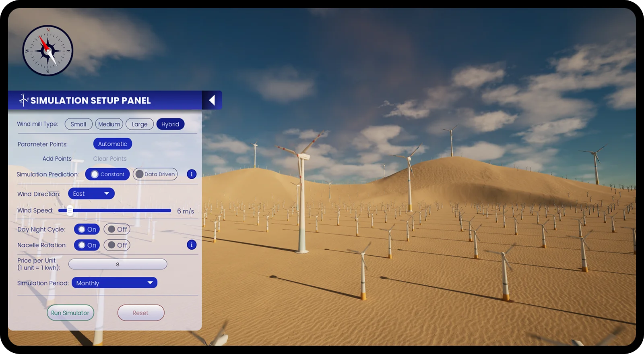Image resolution: width=644 pixels, height=354 pixels.
Task: Click the windmill icon in the panel header
Action: [24, 100]
